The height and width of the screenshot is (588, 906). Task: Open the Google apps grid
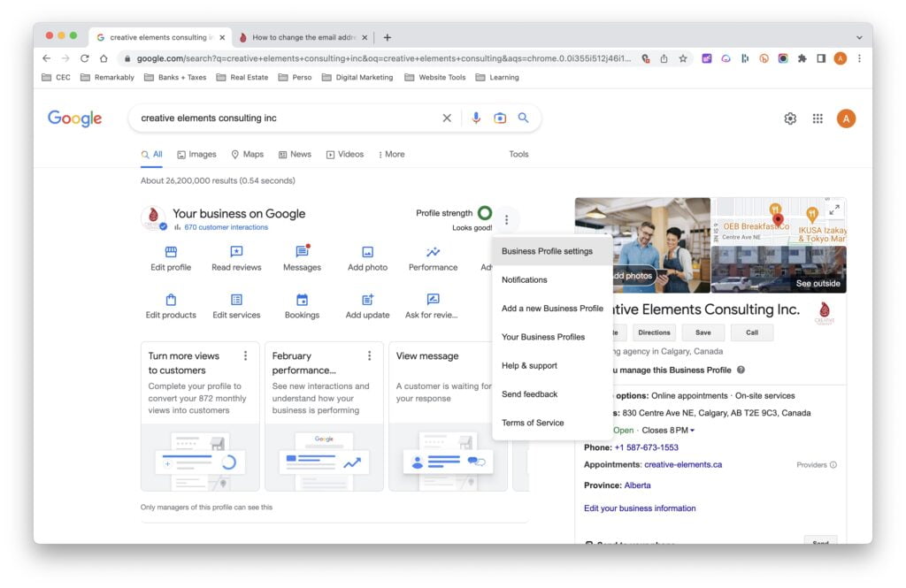(818, 118)
